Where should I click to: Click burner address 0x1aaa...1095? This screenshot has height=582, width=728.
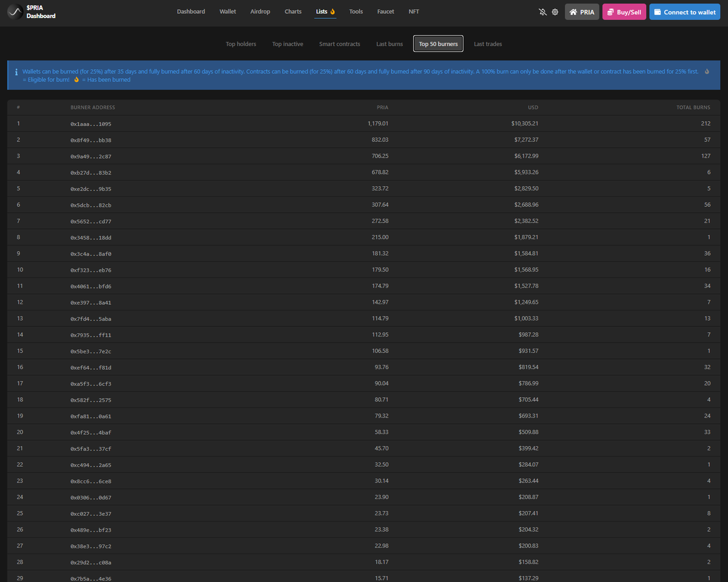(91, 124)
